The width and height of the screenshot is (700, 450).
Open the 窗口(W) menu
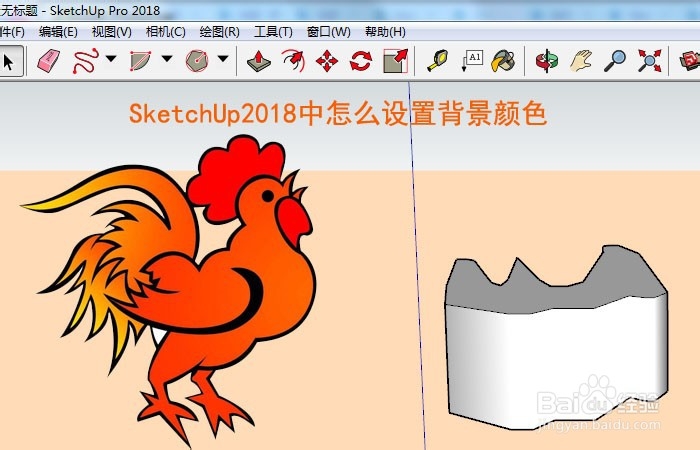329,32
